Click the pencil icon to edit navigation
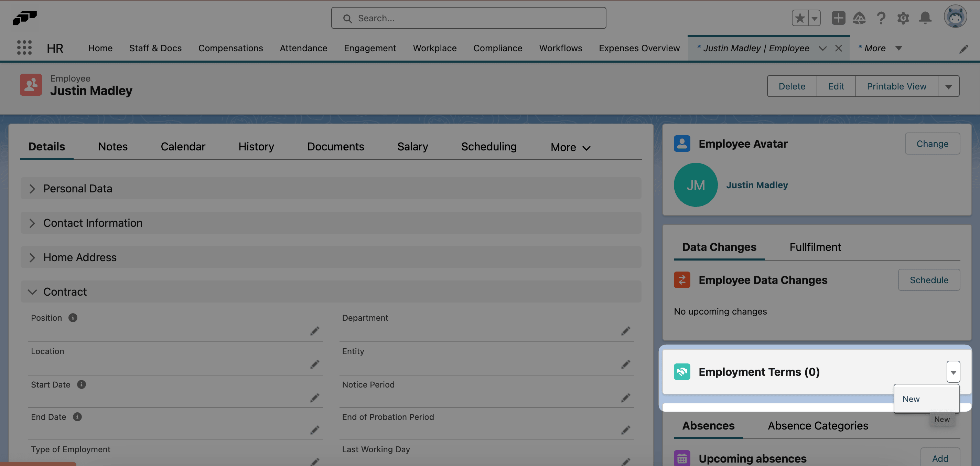The width and height of the screenshot is (980, 466). tap(963, 49)
